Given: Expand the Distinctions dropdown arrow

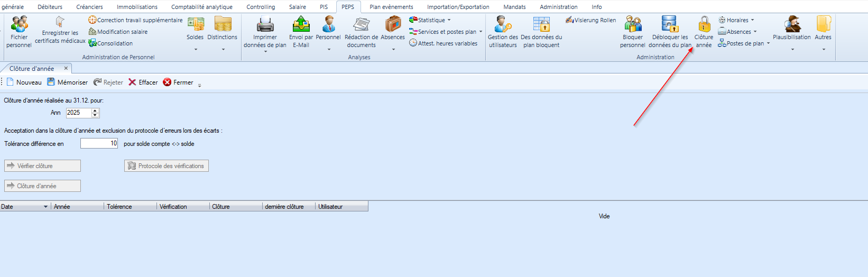Looking at the screenshot, I should coord(223,50).
